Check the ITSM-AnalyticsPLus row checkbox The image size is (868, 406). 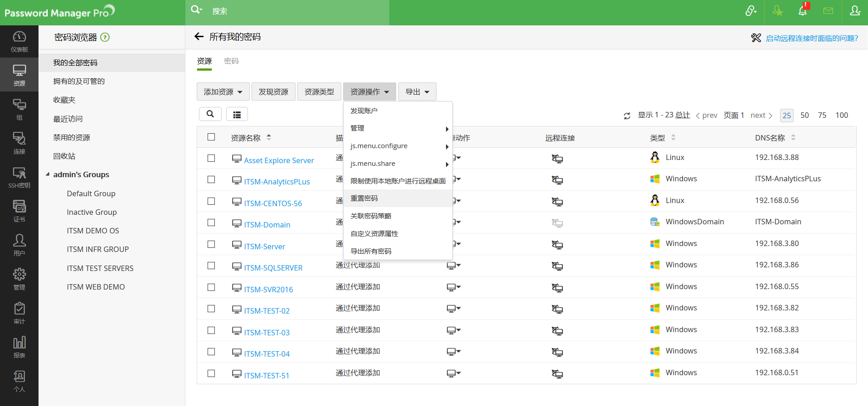[x=211, y=179]
